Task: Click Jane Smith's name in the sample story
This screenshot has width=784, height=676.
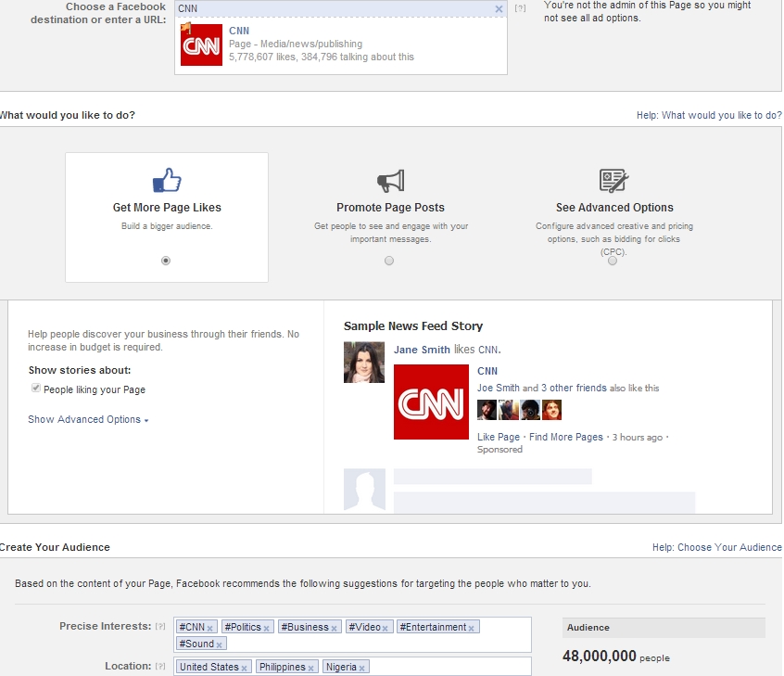Action: [422, 350]
